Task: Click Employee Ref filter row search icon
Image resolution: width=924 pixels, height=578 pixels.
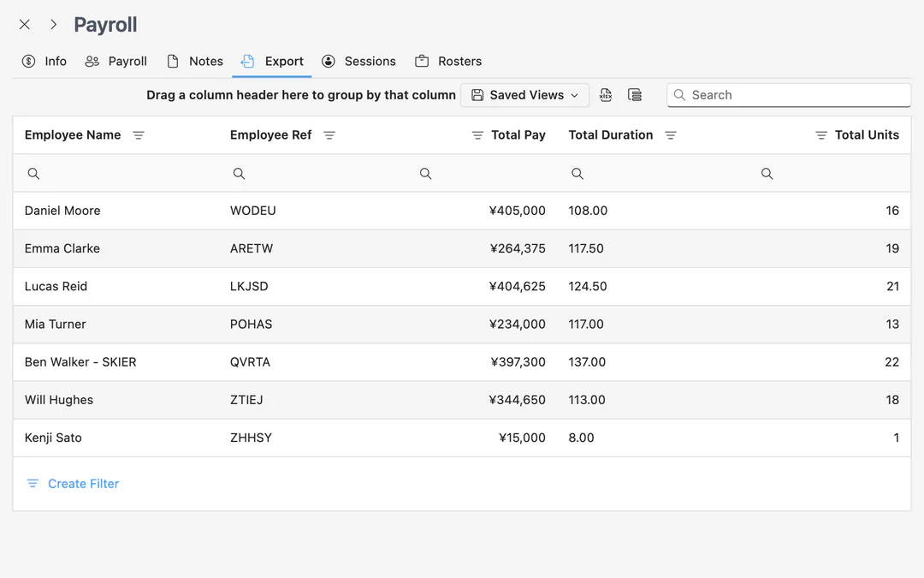Action: click(x=239, y=173)
